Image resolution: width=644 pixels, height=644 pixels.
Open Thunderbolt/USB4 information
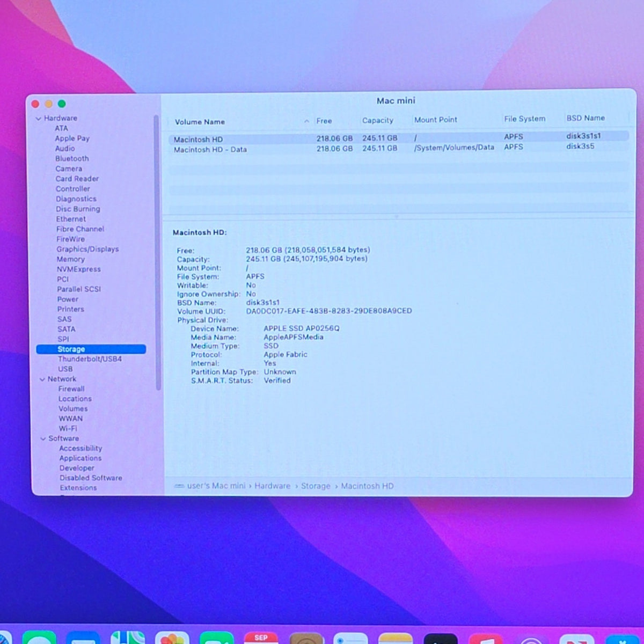(x=90, y=359)
